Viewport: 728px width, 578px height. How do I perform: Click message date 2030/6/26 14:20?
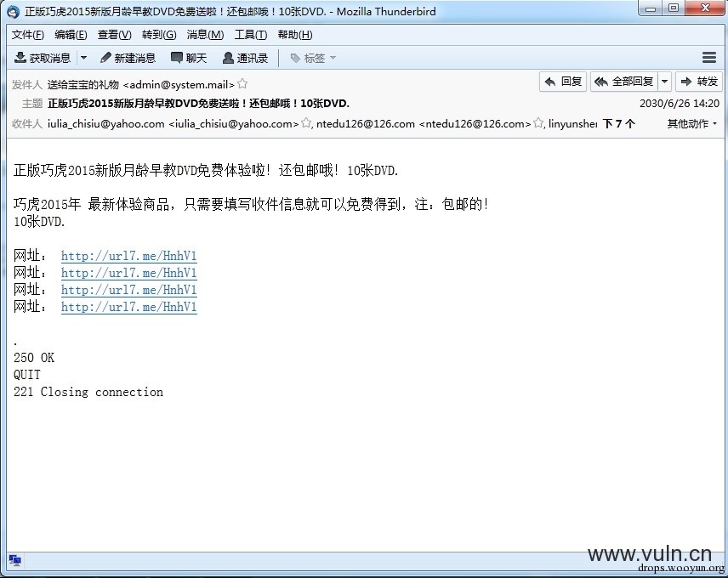(680, 104)
